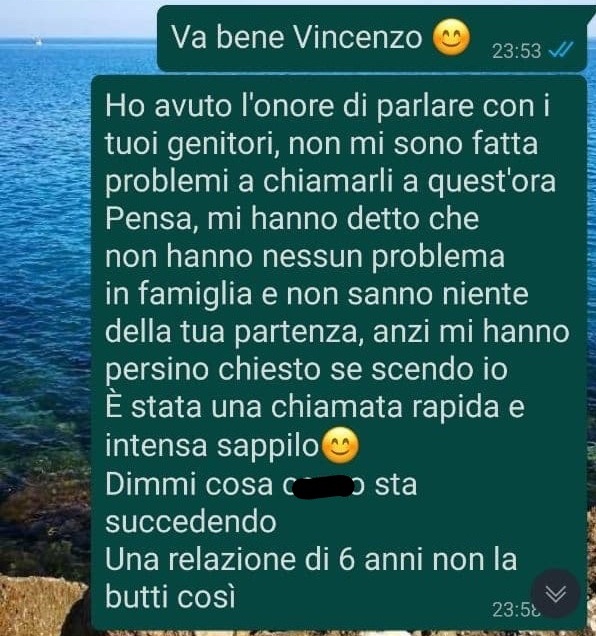Select the line 'Pensa, mi hanno detto che'
The image size is (596, 636).
tap(292, 219)
